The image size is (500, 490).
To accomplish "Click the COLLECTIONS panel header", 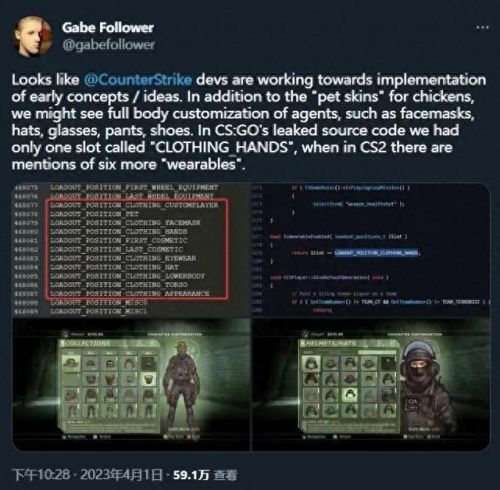I will coord(86,343).
